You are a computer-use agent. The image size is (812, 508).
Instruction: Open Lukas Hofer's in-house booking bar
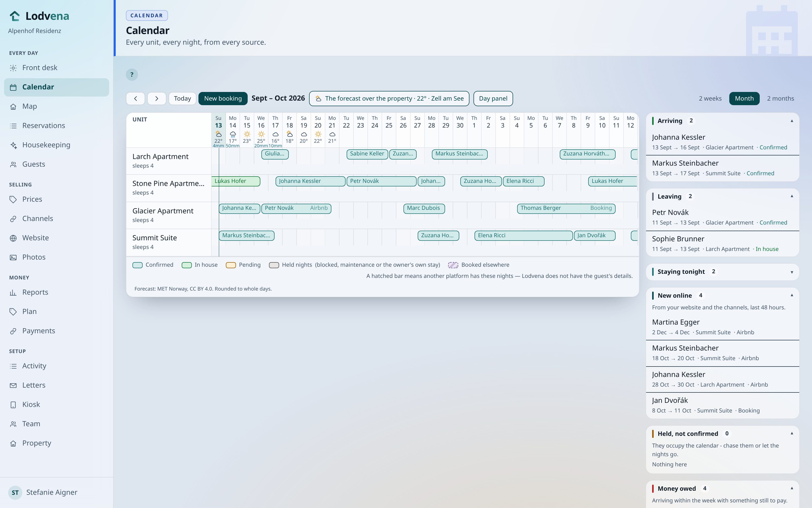236,181
